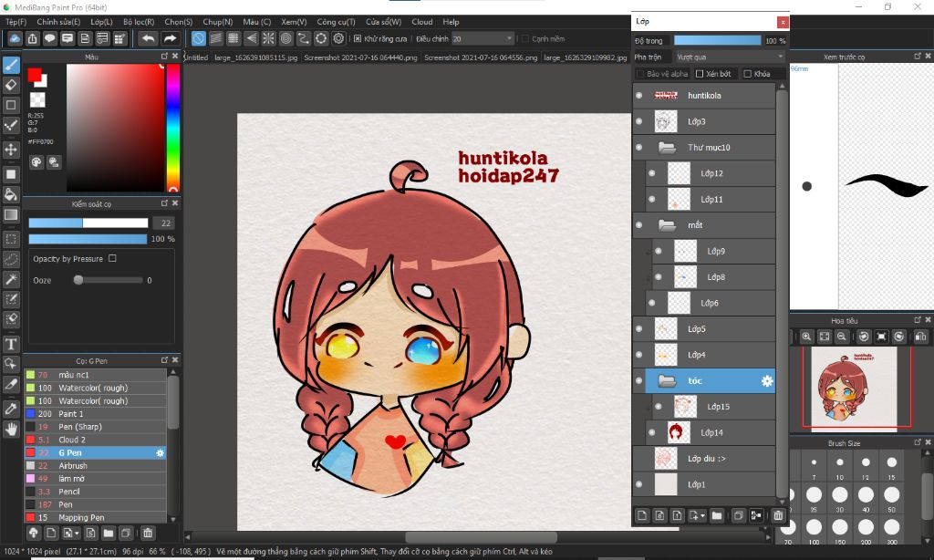Open Tệp(F) menu
The height and width of the screenshot is (560, 934).
[x=16, y=22]
